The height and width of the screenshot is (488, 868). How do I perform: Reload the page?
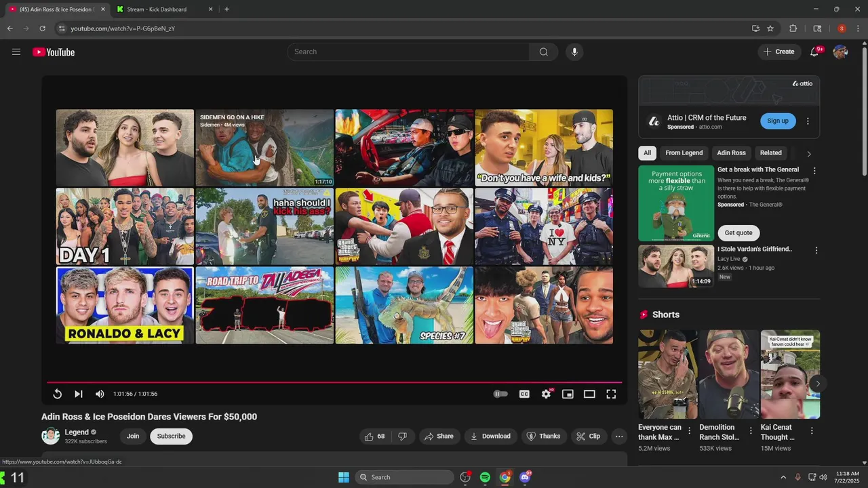[42, 28]
